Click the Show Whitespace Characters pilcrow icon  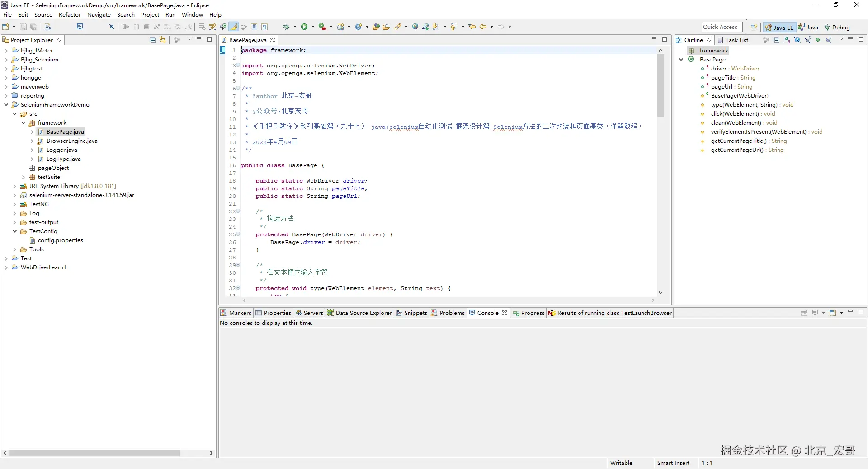[264, 27]
